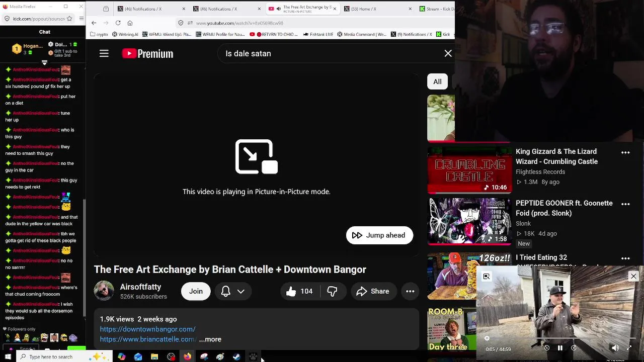Close the YouTube Free Art Exchange tab
644x362 pixels.
tap(335, 9)
